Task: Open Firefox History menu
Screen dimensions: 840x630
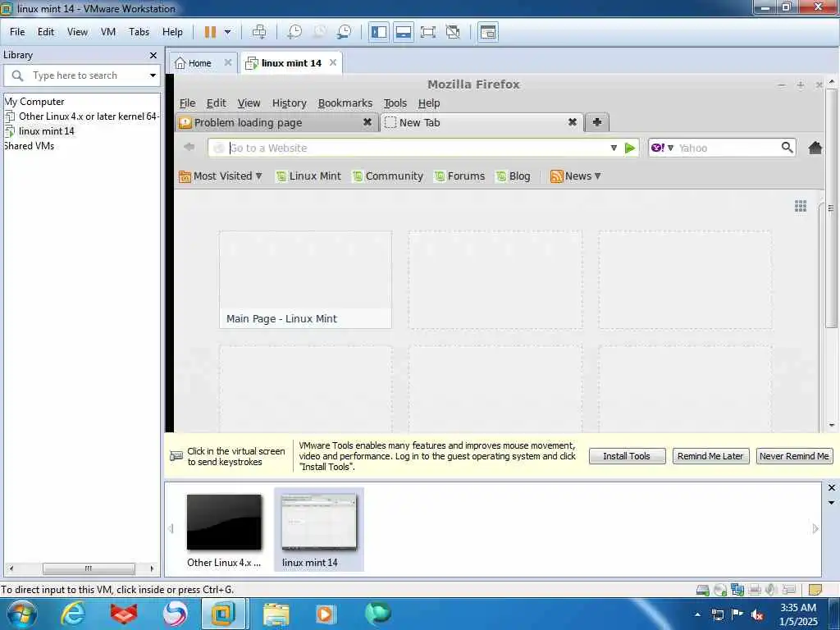Action: [290, 103]
